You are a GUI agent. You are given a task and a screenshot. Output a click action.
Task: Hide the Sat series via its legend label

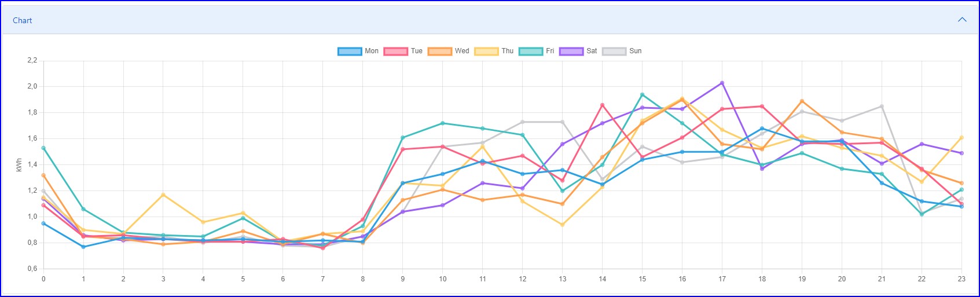(592, 51)
